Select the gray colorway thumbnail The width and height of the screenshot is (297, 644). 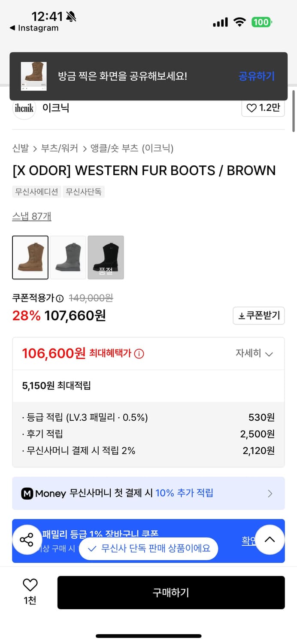pyautogui.click(x=68, y=257)
